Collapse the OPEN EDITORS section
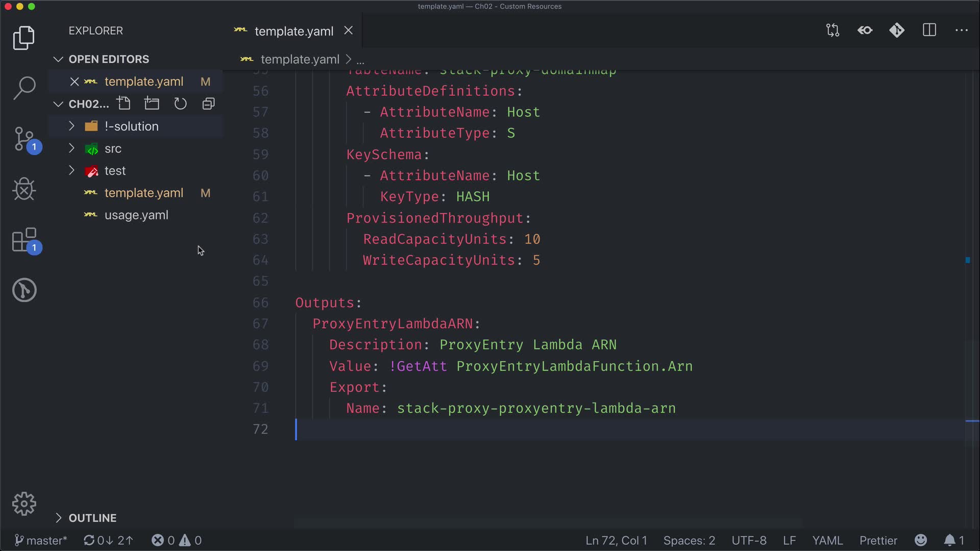 [109, 59]
